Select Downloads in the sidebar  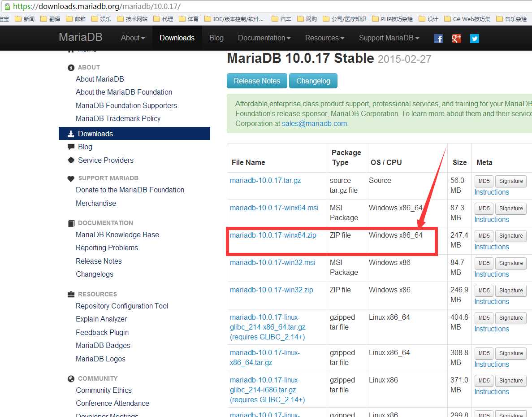(x=134, y=133)
